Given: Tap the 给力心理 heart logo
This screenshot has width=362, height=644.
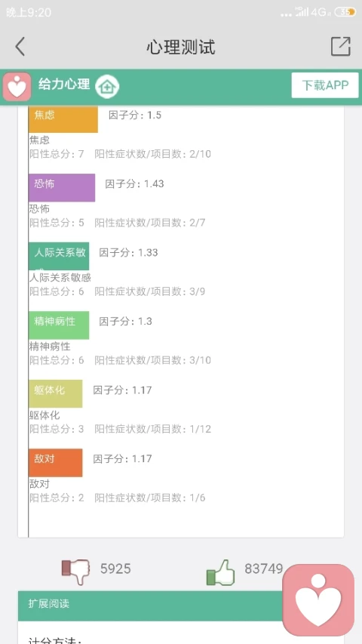Looking at the screenshot, I should (17, 87).
